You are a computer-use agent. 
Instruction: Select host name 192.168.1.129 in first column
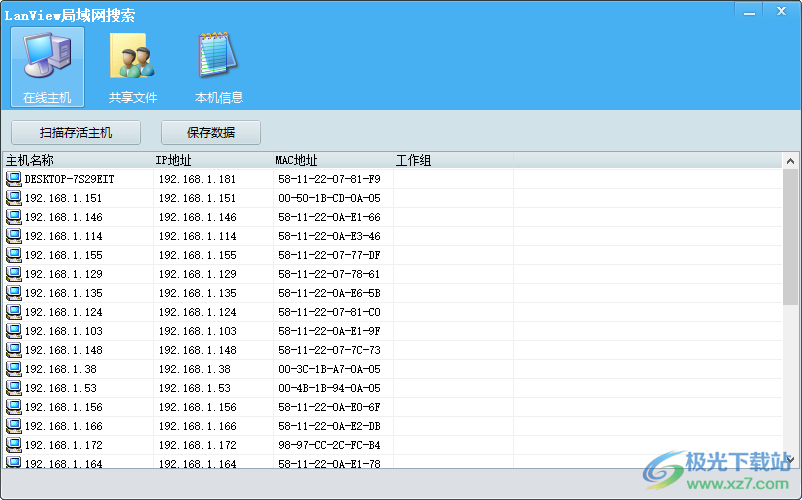pos(63,274)
